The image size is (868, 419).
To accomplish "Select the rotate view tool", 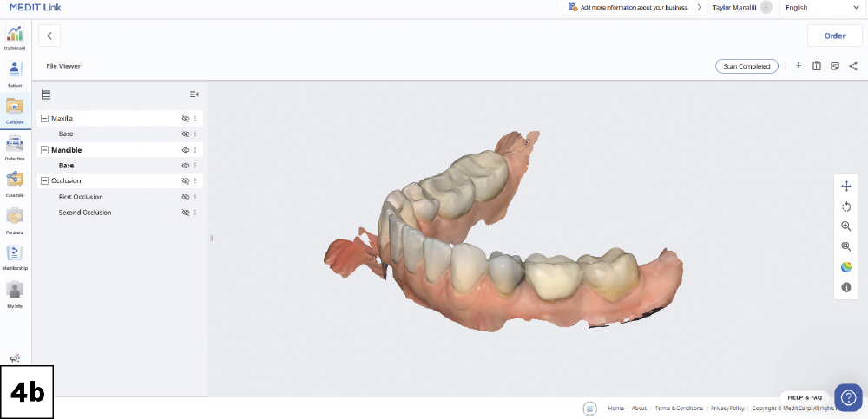I will click(x=846, y=206).
